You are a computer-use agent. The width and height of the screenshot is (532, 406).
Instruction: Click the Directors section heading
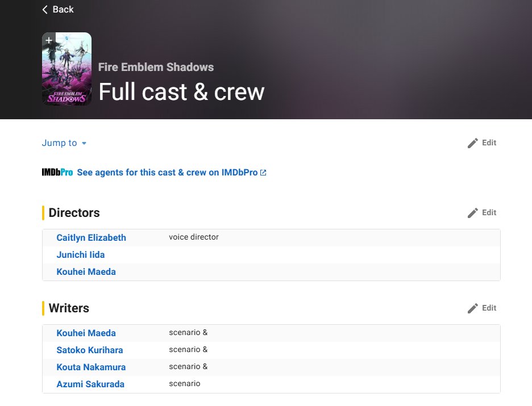pyautogui.click(x=74, y=213)
